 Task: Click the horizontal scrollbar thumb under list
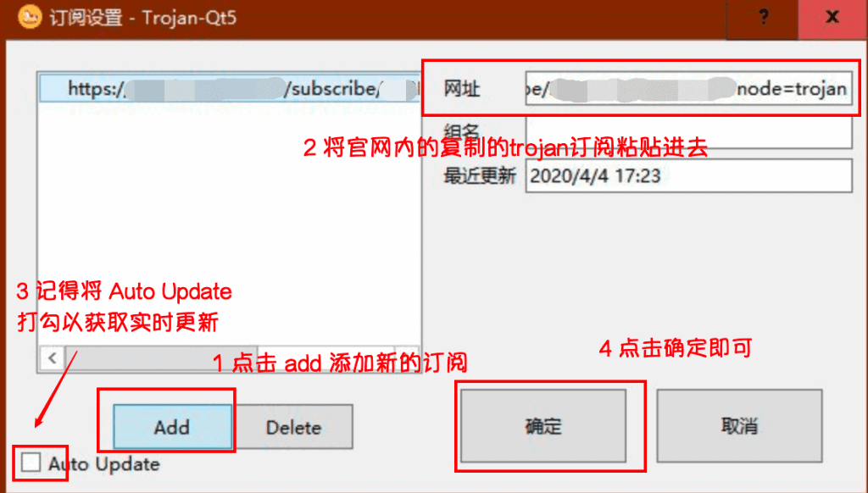coord(160,358)
